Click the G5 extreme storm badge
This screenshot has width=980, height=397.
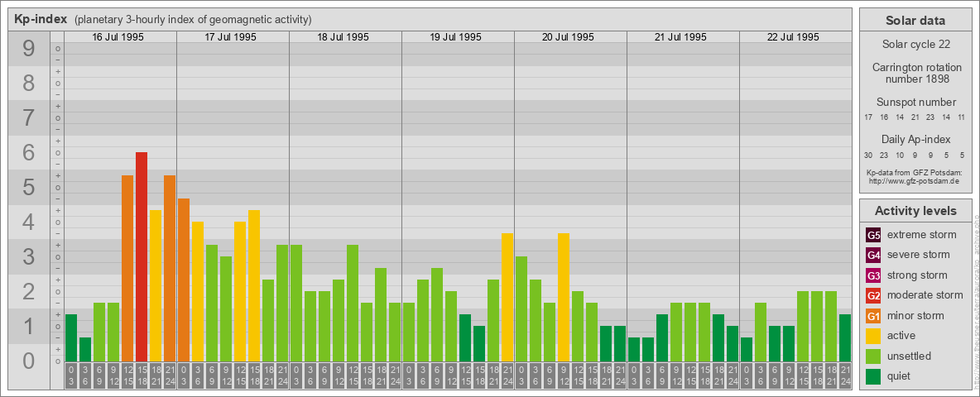coord(873,235)
